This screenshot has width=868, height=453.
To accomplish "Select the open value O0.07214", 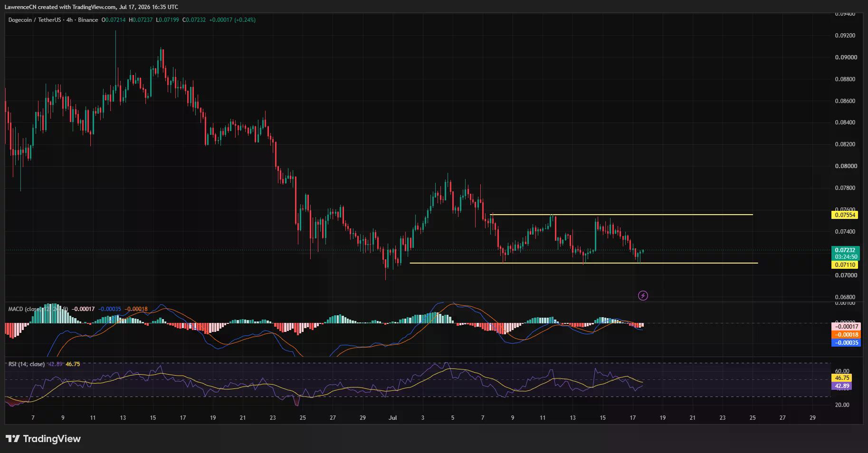I will pyautogui.click(x=114, y=20).
